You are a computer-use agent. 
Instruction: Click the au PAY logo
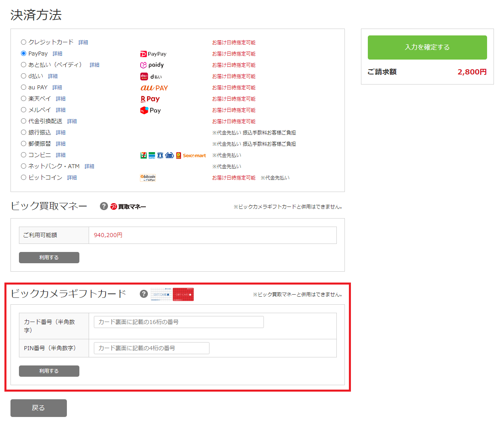coord(154,88)
